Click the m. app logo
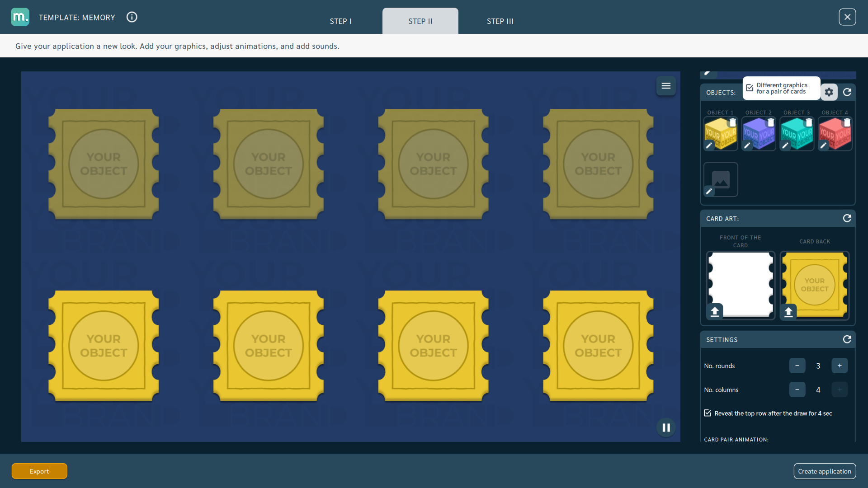Screen dimensions: 868x488 [x=20, y=17]
